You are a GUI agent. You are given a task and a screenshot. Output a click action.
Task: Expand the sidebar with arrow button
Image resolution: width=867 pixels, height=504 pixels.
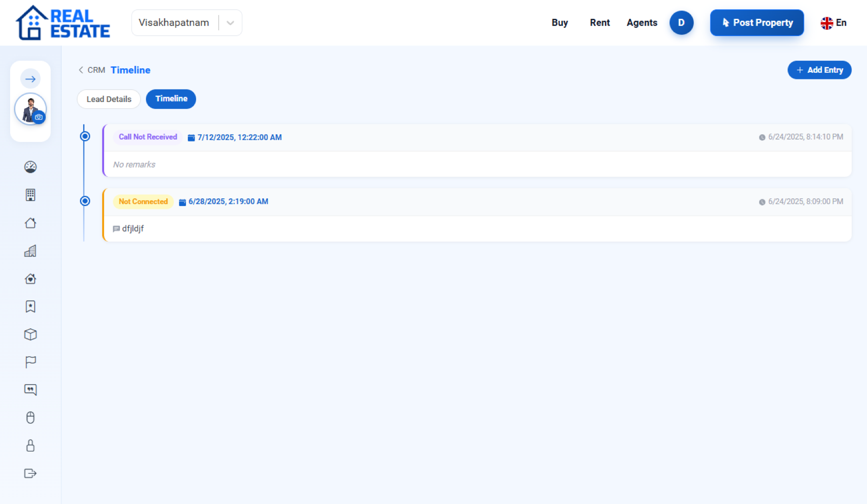(30, 79)
